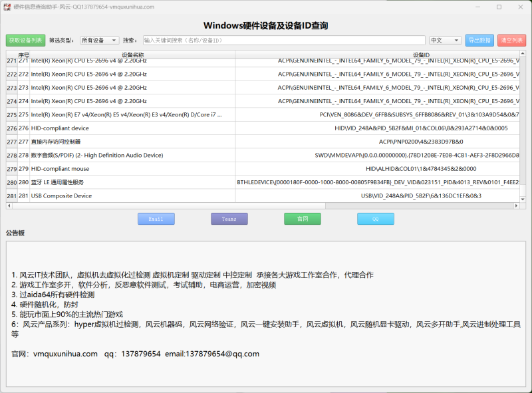This screenshot has height=393, width=532.
Task: Click the Email contact button
Action: 156,218
